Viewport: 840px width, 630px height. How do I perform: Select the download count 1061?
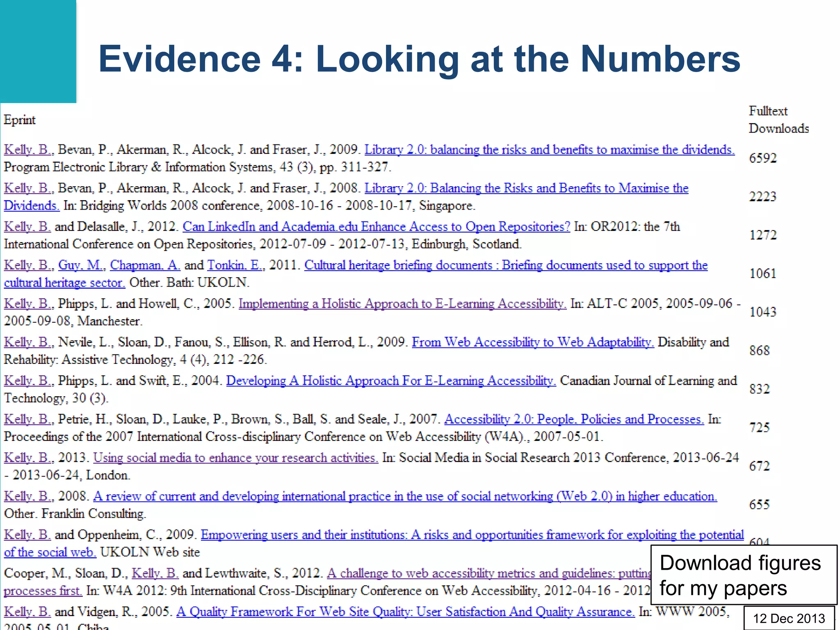point(763,274)
